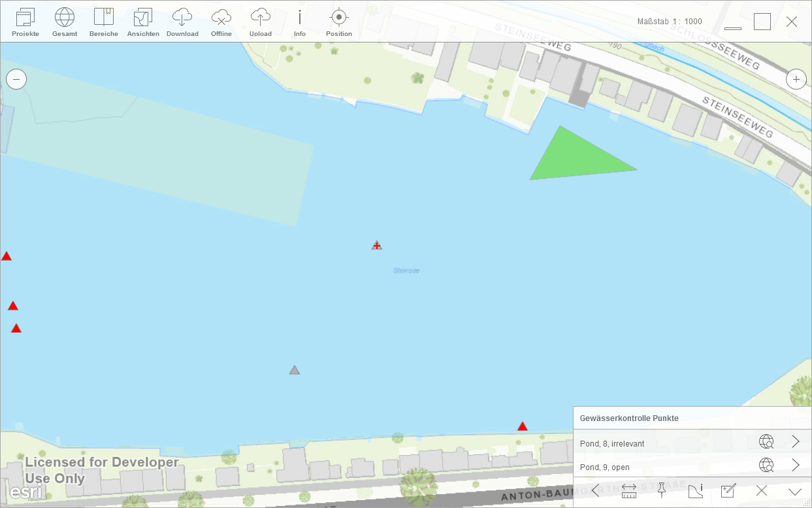Zoom out with the minus button

pos(16,79)
